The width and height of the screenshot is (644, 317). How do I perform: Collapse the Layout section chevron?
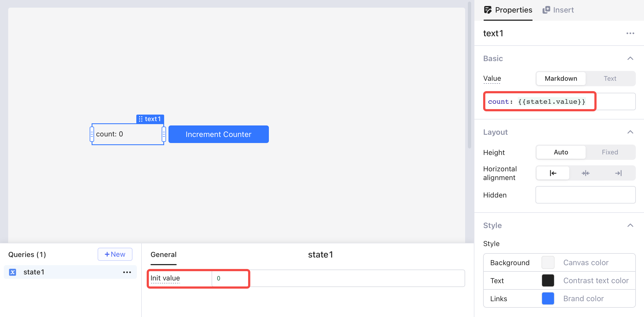630,132
